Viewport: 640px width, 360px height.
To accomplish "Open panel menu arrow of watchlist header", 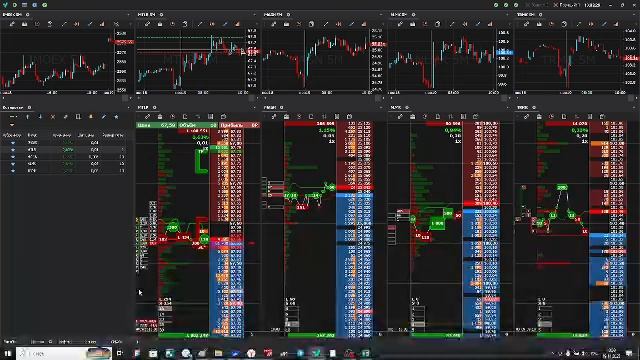I will click(129, 108).
